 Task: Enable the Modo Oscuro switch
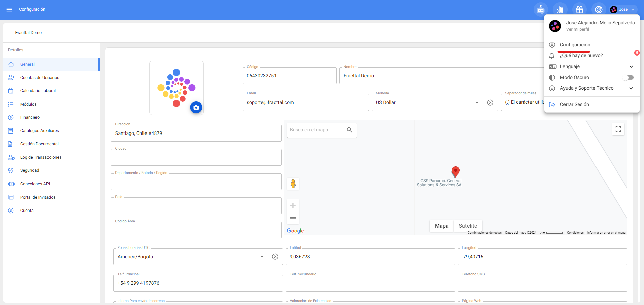(628, 78)
